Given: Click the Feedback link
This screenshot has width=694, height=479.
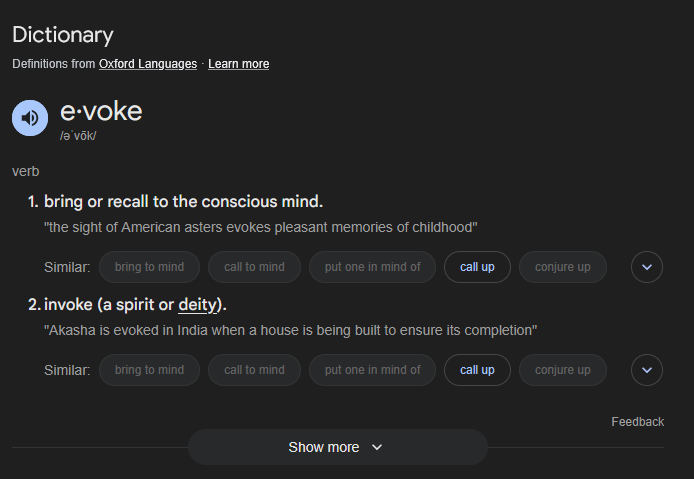Looking at the screenshot, I should pos(637,422).
